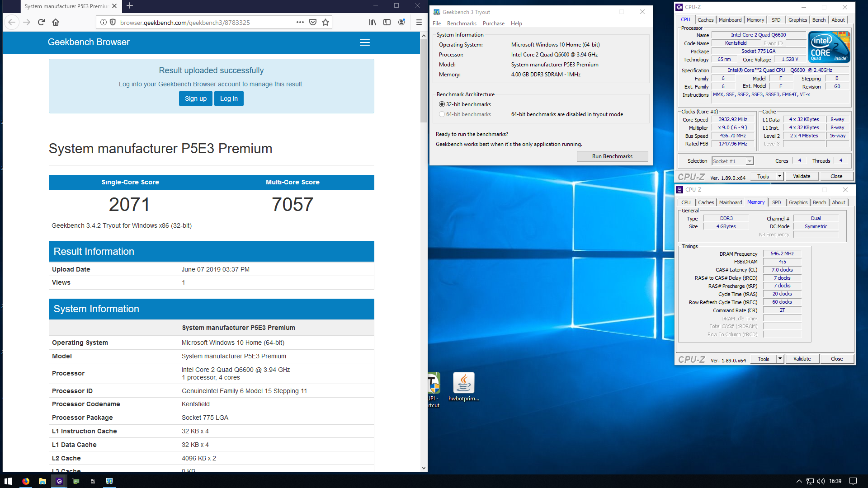
Task: Click the Intel Core 2 Quad logo
Action: click(x=829, y=47)
